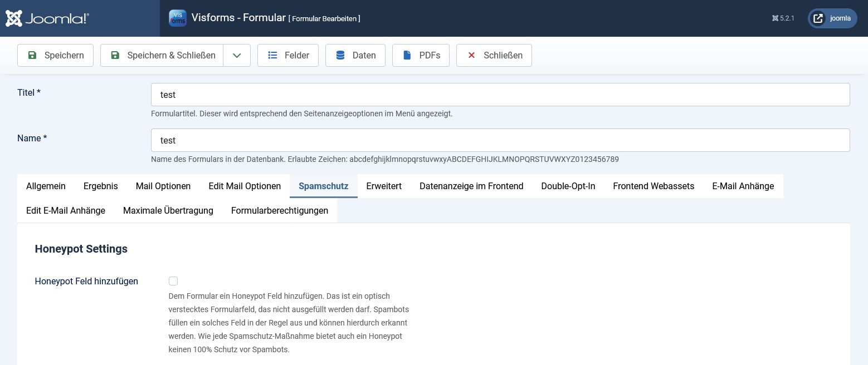
Task: Click the external-link icon on the joomla button
Action: (x=818, y=18)
